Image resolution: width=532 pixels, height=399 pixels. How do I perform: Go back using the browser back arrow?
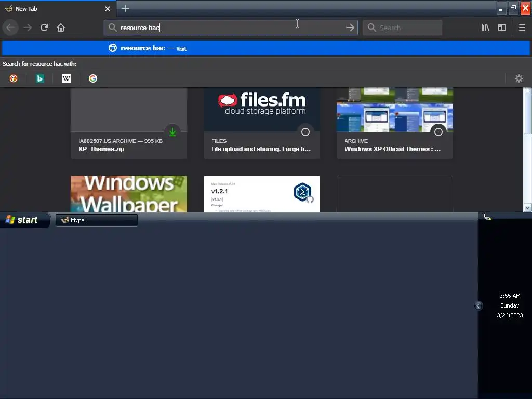click(x=10, y=28)
